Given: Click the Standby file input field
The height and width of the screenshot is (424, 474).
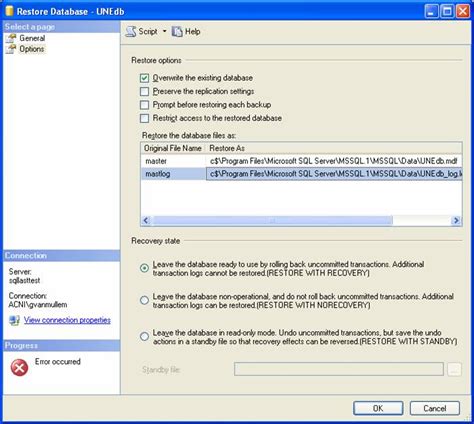Looking at the screenshot, I should point(339,369).
